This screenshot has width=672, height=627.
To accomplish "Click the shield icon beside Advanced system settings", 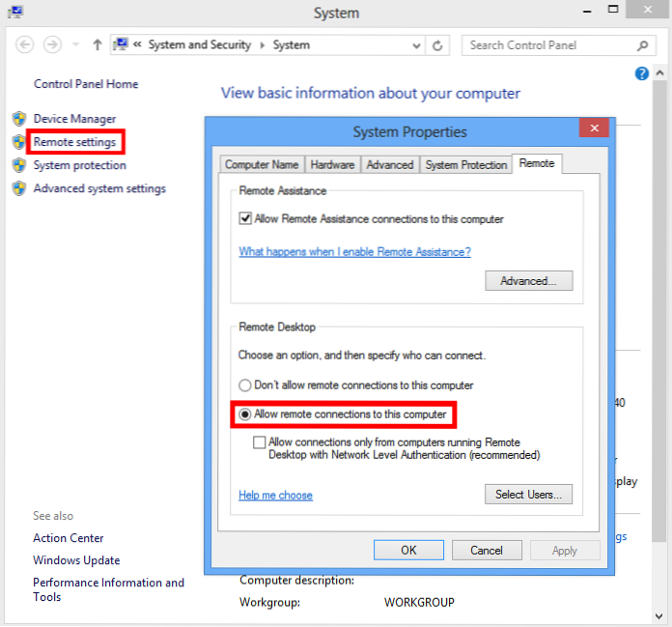I will tap(19, 188).
